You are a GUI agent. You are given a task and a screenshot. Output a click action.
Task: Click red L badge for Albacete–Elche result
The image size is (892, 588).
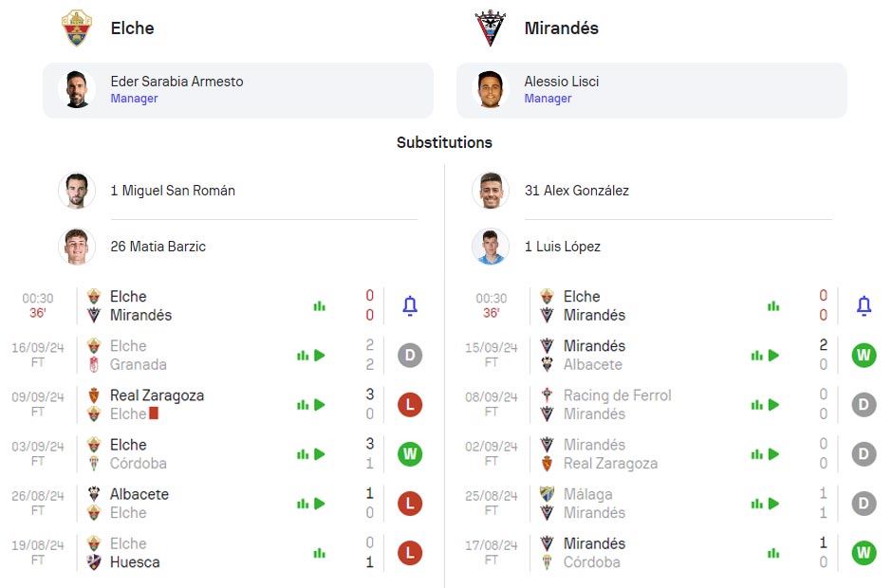tap(410, 504)
